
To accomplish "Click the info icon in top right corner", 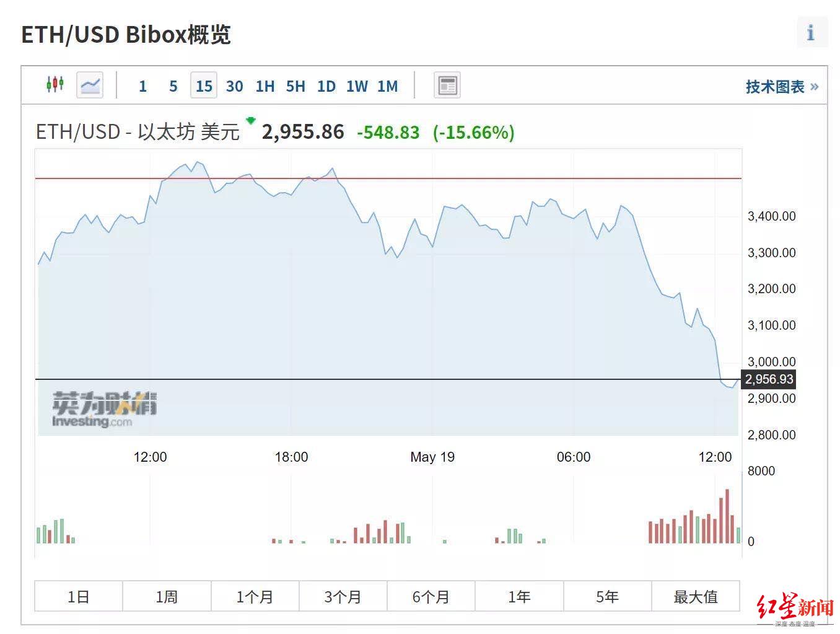I will click(x=812, y=33).
